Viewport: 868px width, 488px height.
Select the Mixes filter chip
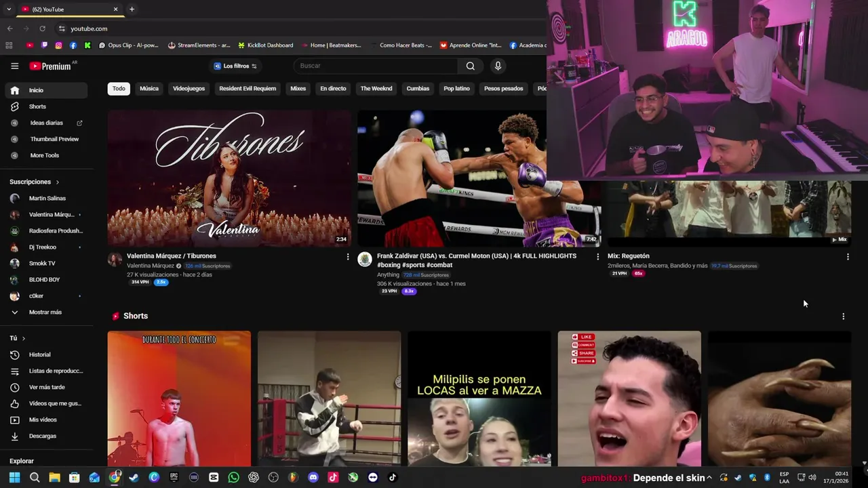[x=298, y=89]
